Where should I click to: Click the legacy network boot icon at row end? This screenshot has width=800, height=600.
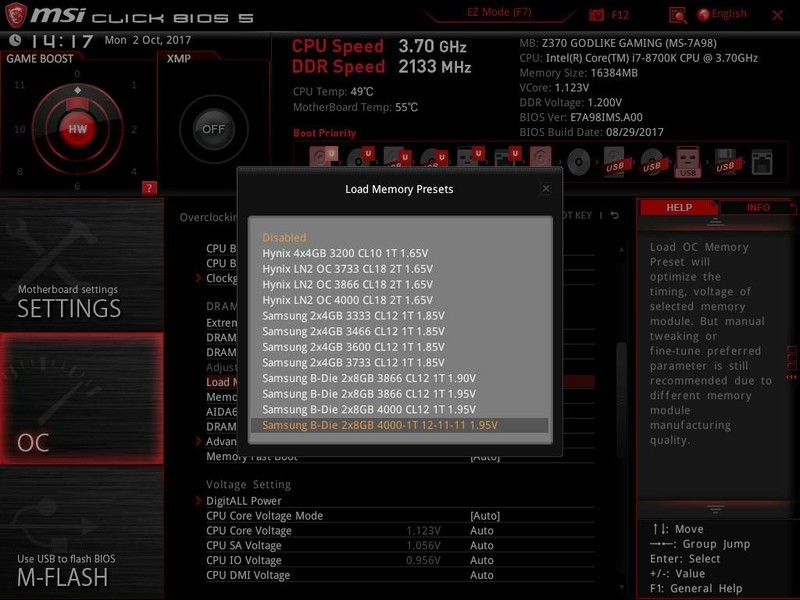762,162
